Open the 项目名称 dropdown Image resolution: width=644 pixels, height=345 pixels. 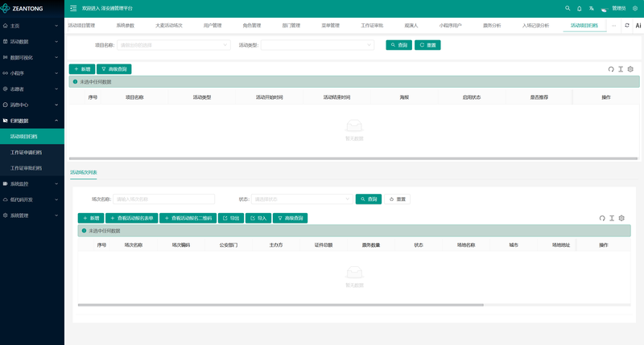(174, 45)
